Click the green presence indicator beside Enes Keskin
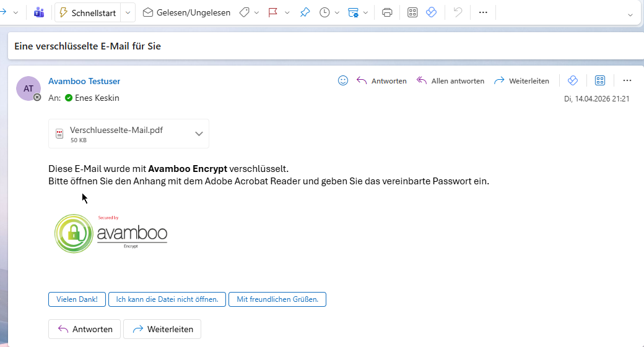The width and height of the screenshot is (644, 347). [x=69, y=98]
